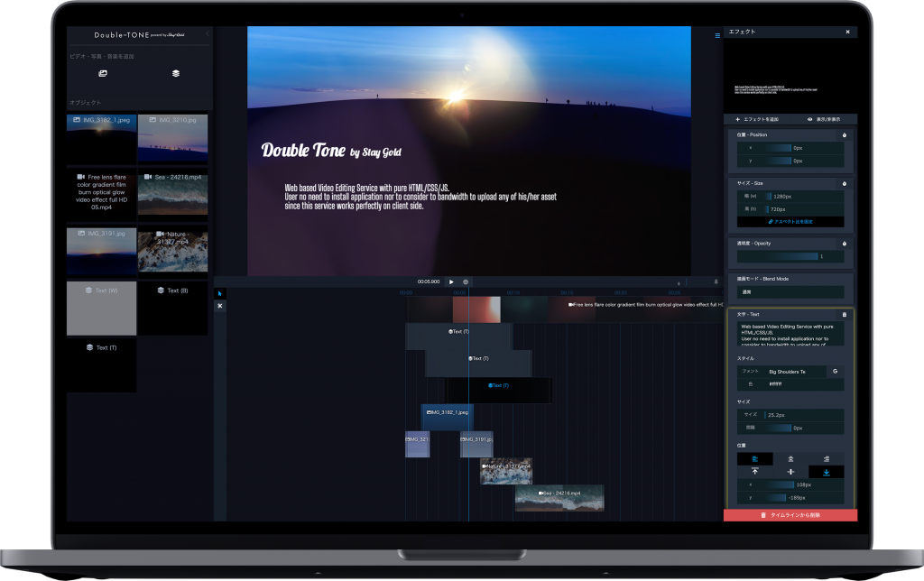924x581 pixels.
Task: Select the IMG_3191.jpg thumbnail in the object list
Action: 101,252
